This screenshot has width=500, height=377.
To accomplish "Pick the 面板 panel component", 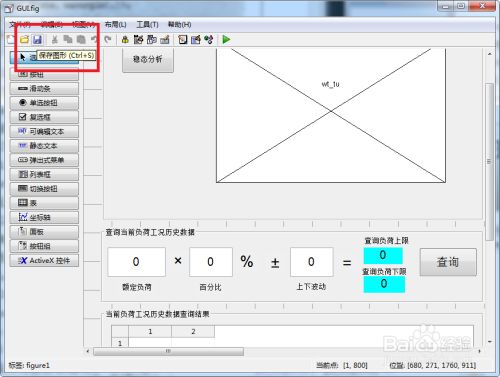I will (44, 232).
